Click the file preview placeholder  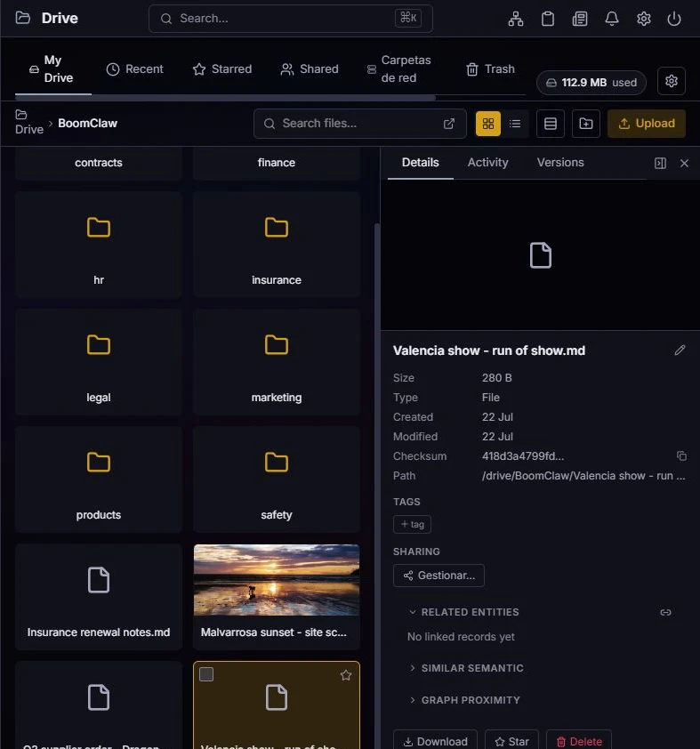(541, 255)
